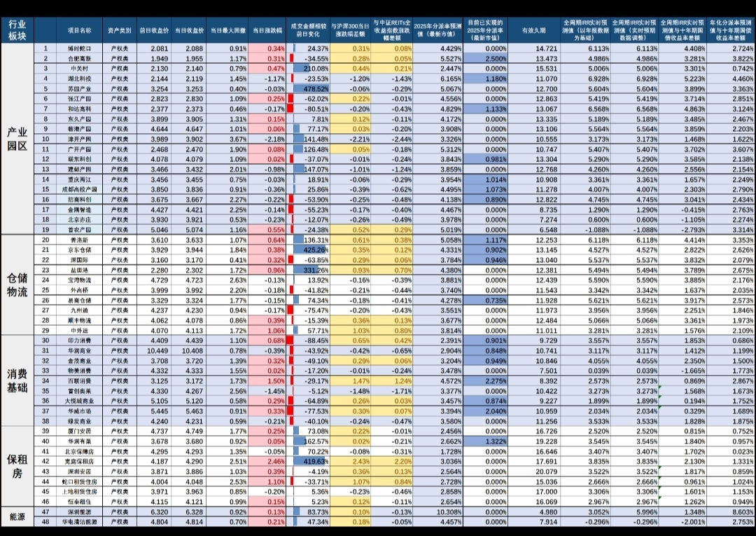Select the 产业园区 sector cell
The image size is (756, 536).
(17, 139)
